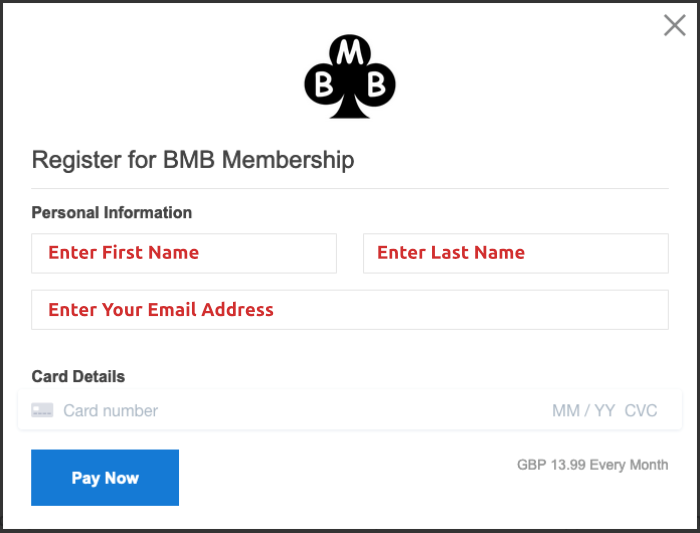Click the Personal Information section label
Viewport: 700px width, 533px height.
(112, 212)
